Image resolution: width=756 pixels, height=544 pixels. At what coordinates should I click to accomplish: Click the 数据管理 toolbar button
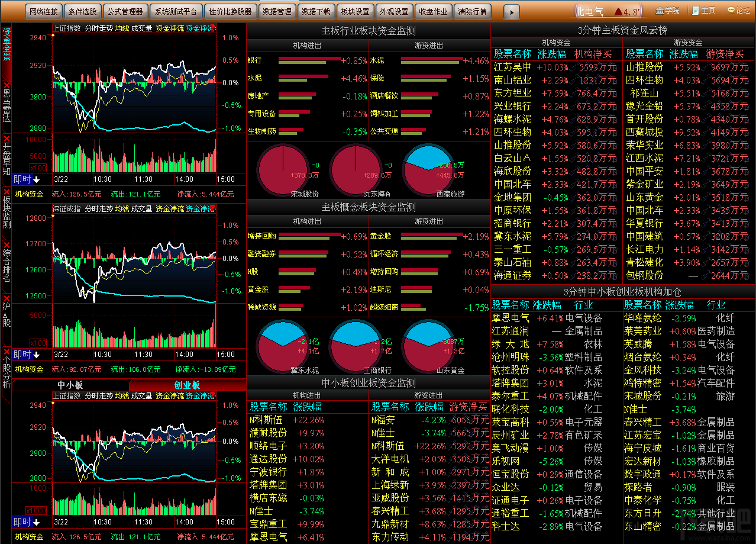tap(277, 11)
